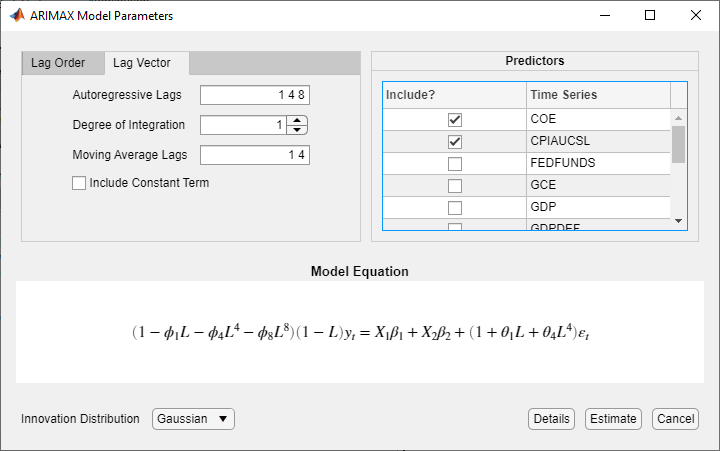Increase Degree of Integration with up arrow
This screenshot has height=451, width=720.
tap(297, 121)
